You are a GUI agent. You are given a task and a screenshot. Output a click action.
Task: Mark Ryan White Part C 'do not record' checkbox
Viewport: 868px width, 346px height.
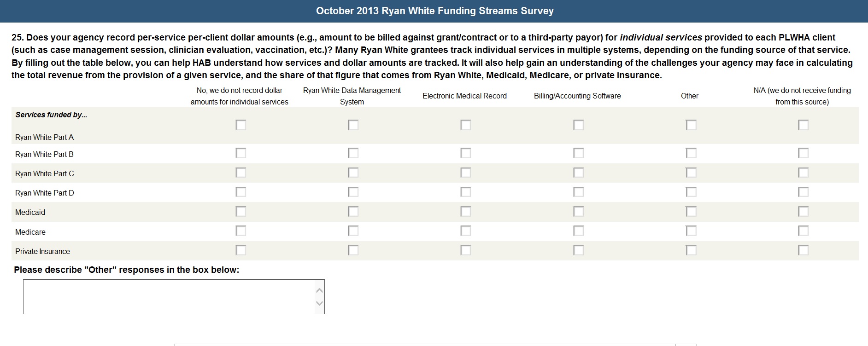(x=240, y=173)
